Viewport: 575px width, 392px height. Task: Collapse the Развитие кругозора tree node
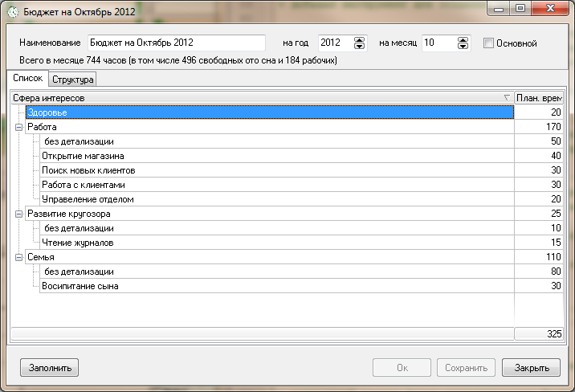(18, 214)
